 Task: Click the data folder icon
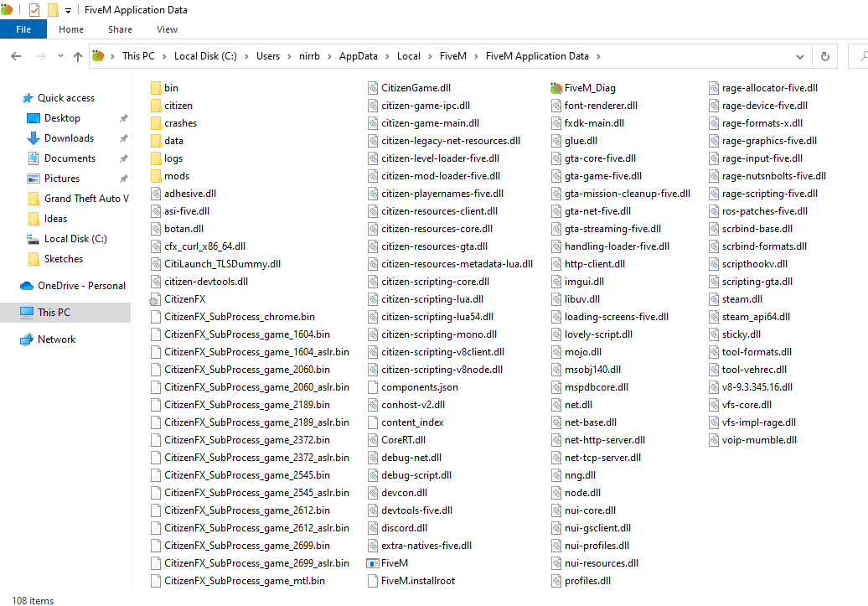pyautogui.click(x=156, y=141)
